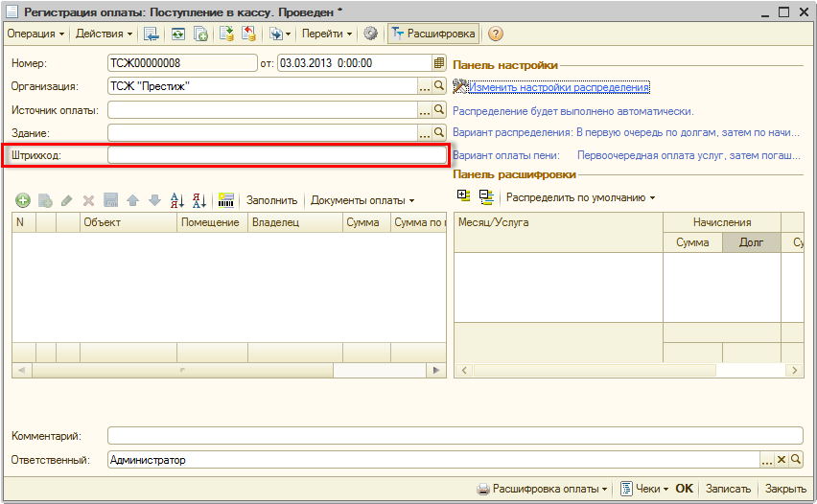Move row down with arrow icon

[154, 200]
